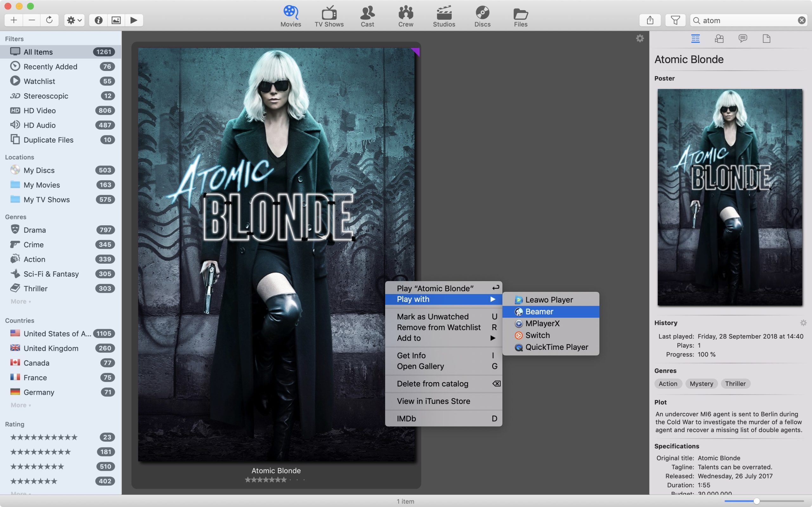Screen dimensions: 812x507
Task: Click the filter icon in toolbar
Action: (676, 21)
